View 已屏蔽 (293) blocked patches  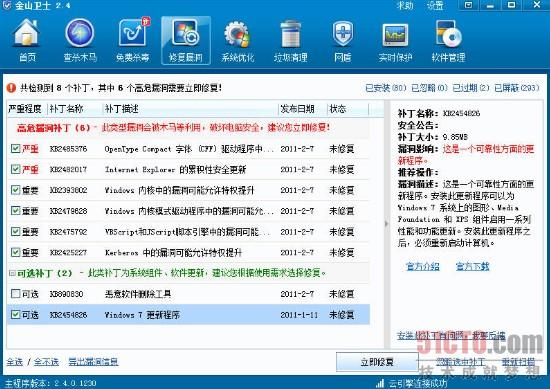pyautogui.click(x=517, y=88)
